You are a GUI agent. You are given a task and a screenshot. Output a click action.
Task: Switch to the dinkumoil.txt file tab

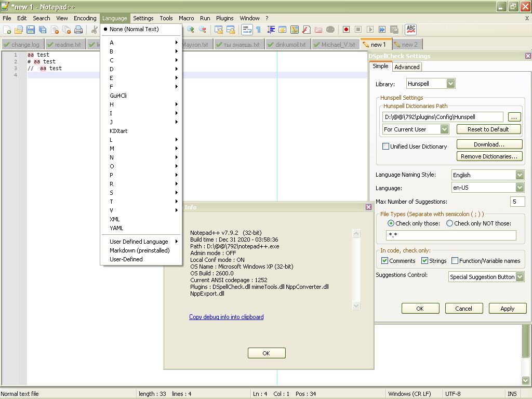288,45
